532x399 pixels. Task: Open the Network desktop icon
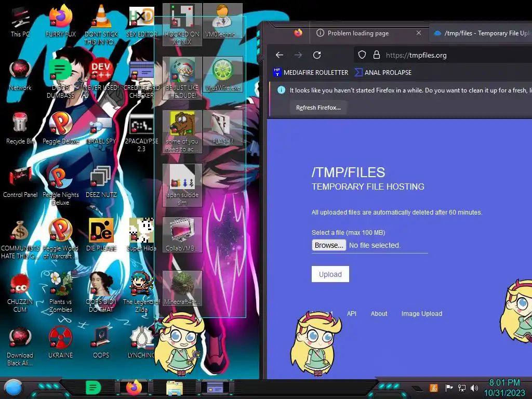click(x=20, y=75)
